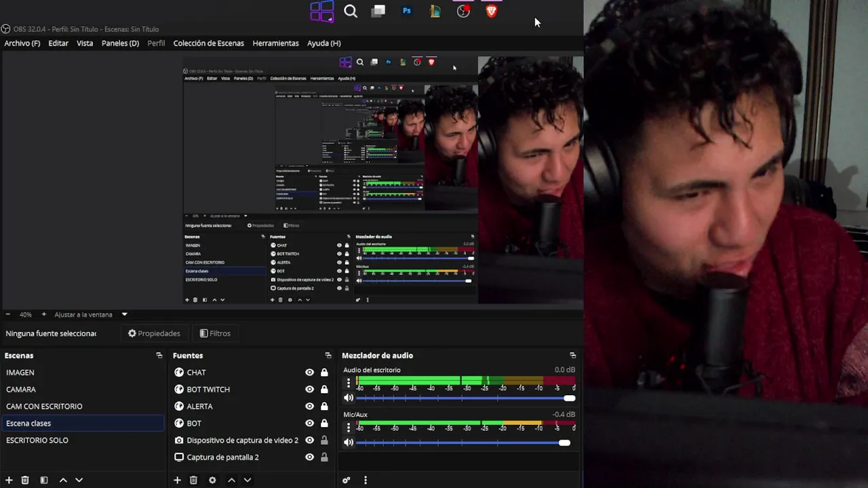The image size is (868, 488).
Task: Open Mic/Aux options dots
Action: (349, 428)
